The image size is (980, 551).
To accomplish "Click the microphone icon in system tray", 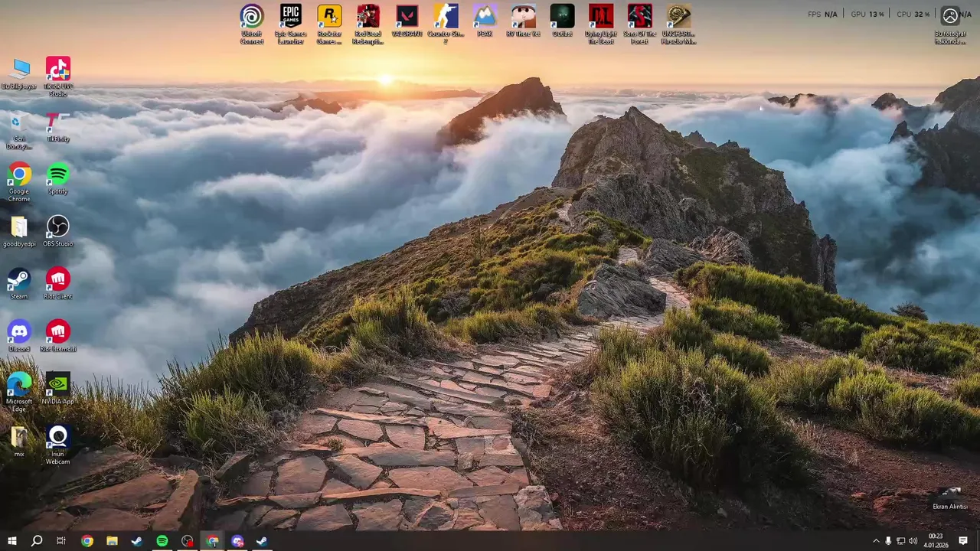I will pyautogui.click(x=888, y=541).
